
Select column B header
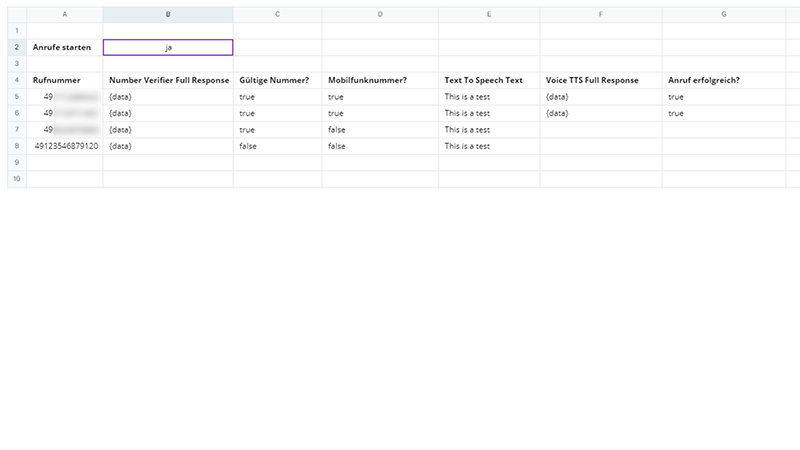point(168,15)
